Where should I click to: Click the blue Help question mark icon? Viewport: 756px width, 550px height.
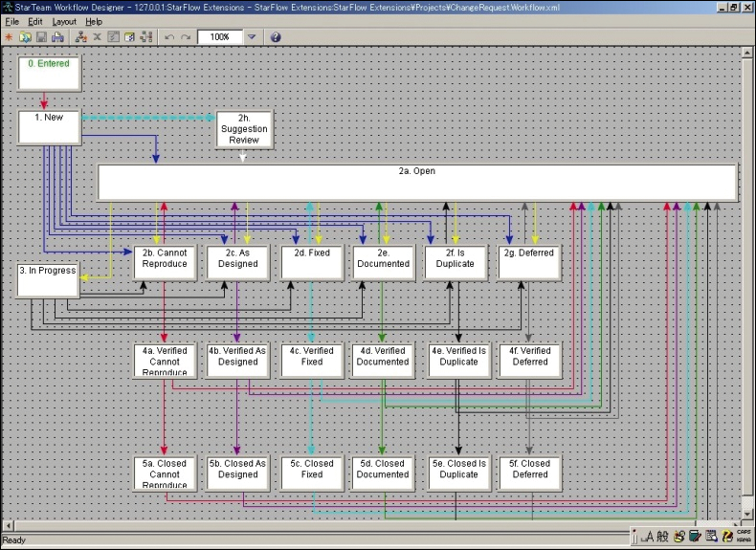(276, 37)
